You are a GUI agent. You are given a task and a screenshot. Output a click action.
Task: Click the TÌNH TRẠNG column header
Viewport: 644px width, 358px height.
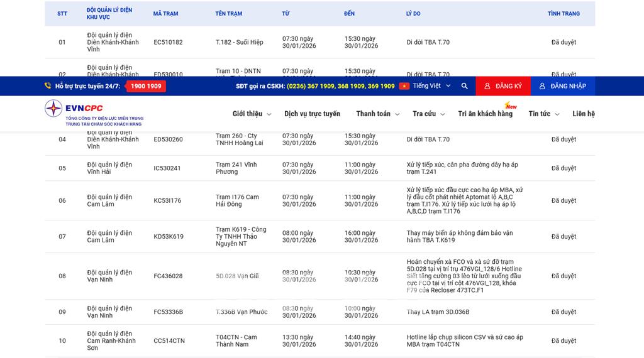[563, 13]
